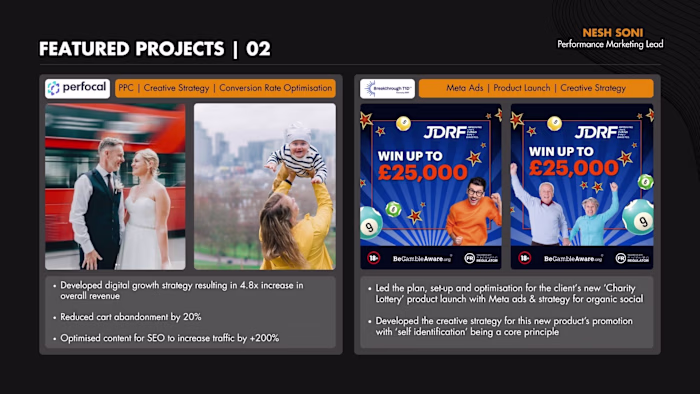Click the JDRF logo in right ad
Image resolution: width=700 pixels, height=394 pixels.
(604, 132)
